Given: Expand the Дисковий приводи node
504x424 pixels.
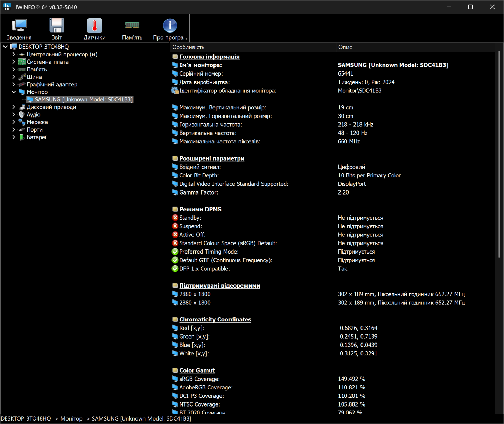Looking at the screenshot, I should (x=14, y=107).
